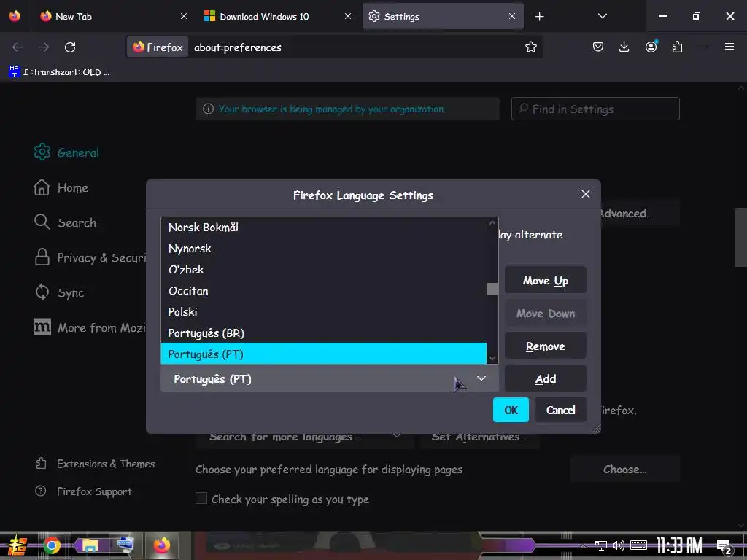
Task: Expand the Português (PT) language dropdown
Action: tap(329, 379)
